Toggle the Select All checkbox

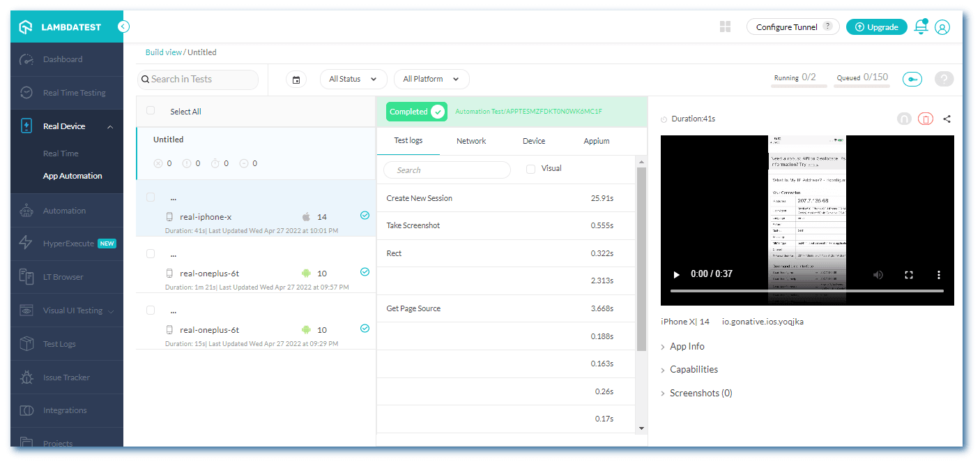point(150,110)
